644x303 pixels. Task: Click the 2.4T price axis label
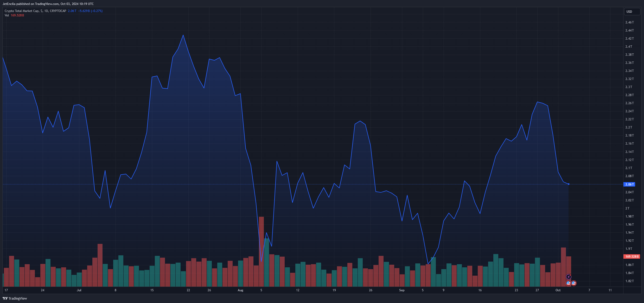(629, 47)
